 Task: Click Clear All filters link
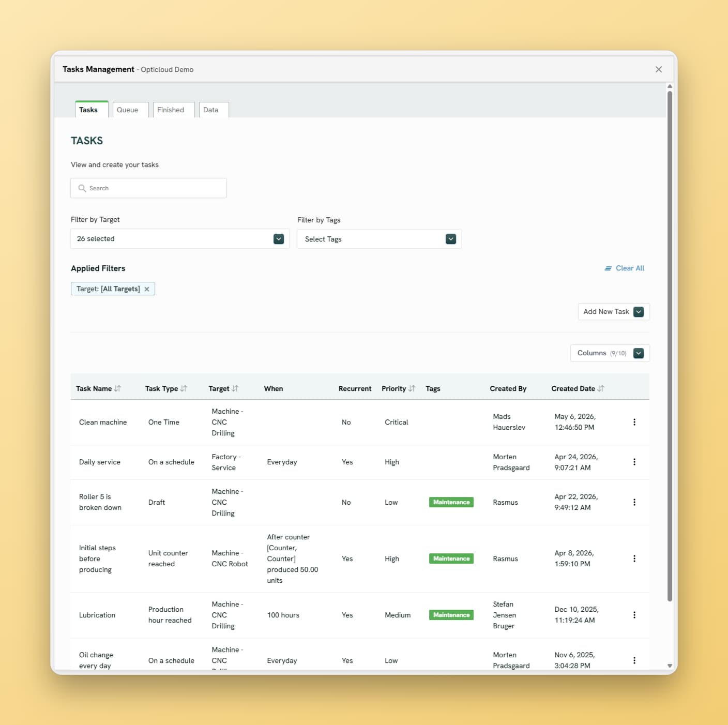point(625,268)
